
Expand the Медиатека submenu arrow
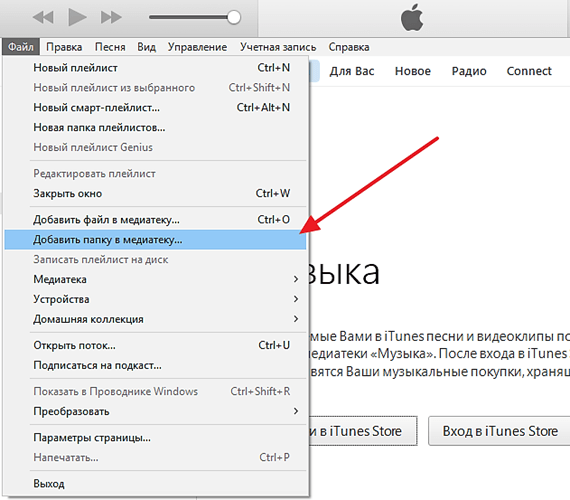click(x=296, y=279)
